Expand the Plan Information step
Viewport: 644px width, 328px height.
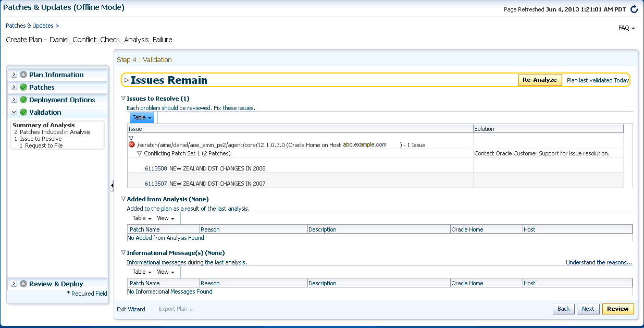click(14, 75)
